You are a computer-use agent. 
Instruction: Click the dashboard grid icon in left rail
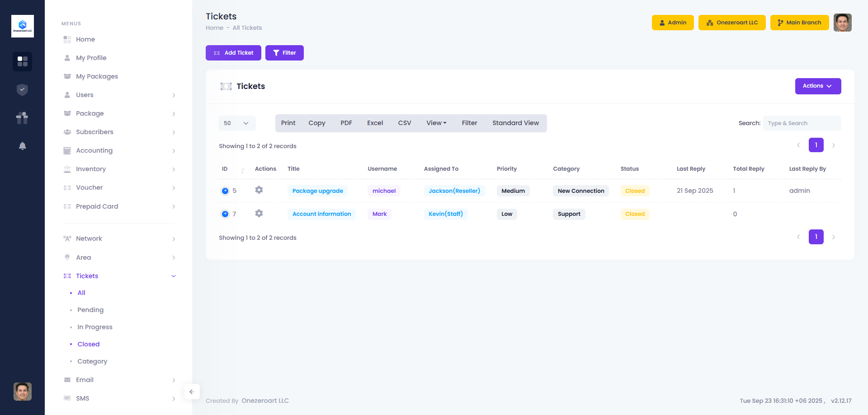point(22,61)
